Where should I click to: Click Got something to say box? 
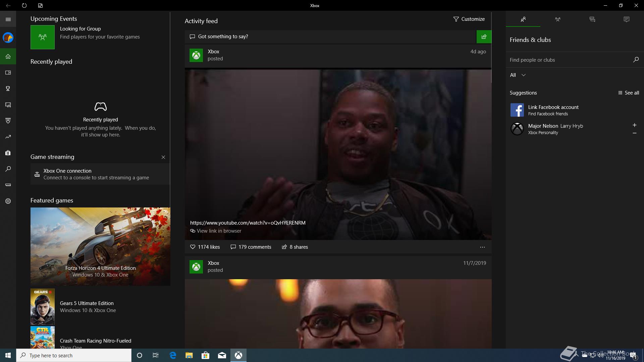pyautogui.click(x=330, y=37)
